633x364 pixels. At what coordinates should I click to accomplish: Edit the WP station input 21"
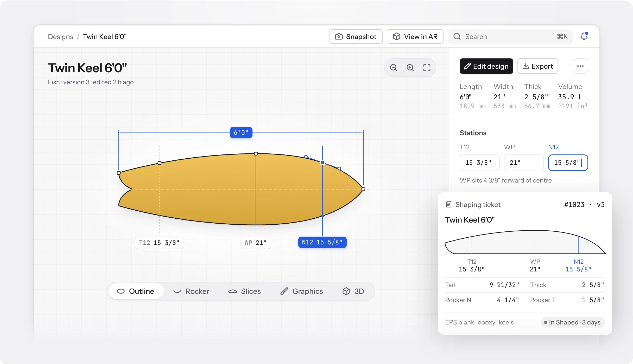pos(524,163)
